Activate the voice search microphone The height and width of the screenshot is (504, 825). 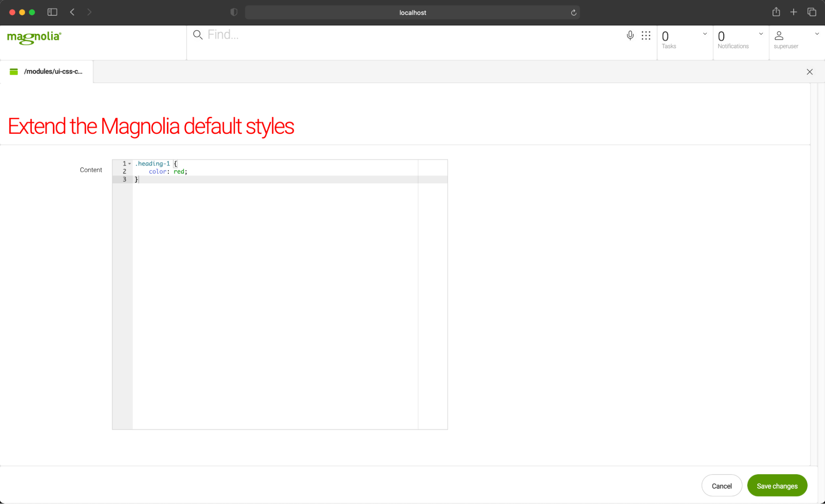(x=630, y=35)
